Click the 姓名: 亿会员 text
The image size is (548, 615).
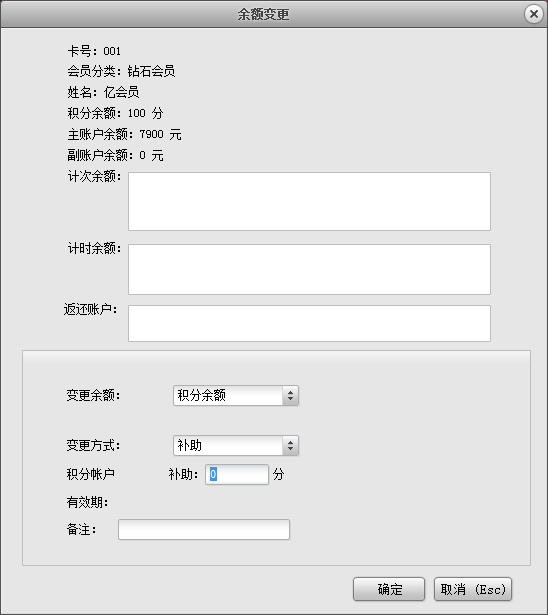(103, 93)
